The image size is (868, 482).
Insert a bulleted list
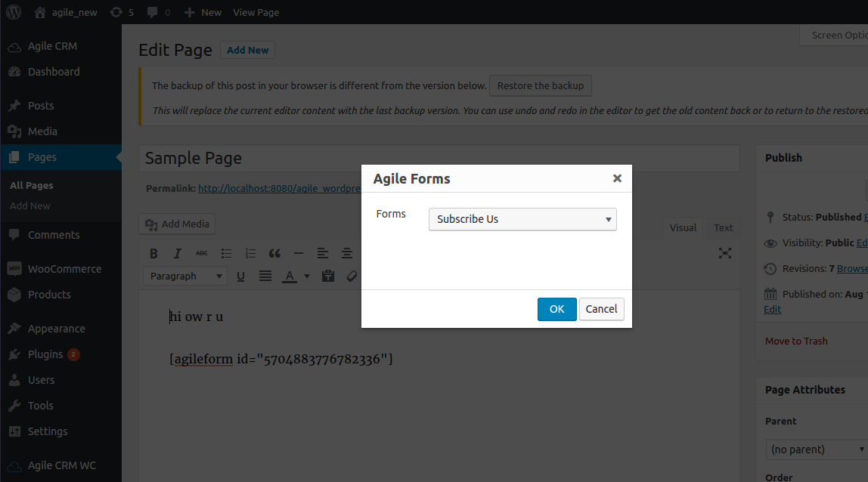pyautogui.click(x=226, y=253)
